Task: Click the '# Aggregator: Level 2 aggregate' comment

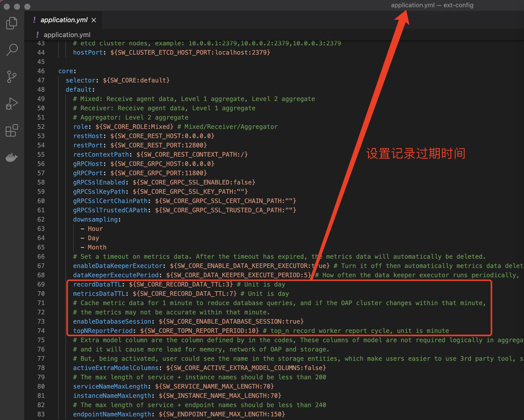Action: point(131,117)
